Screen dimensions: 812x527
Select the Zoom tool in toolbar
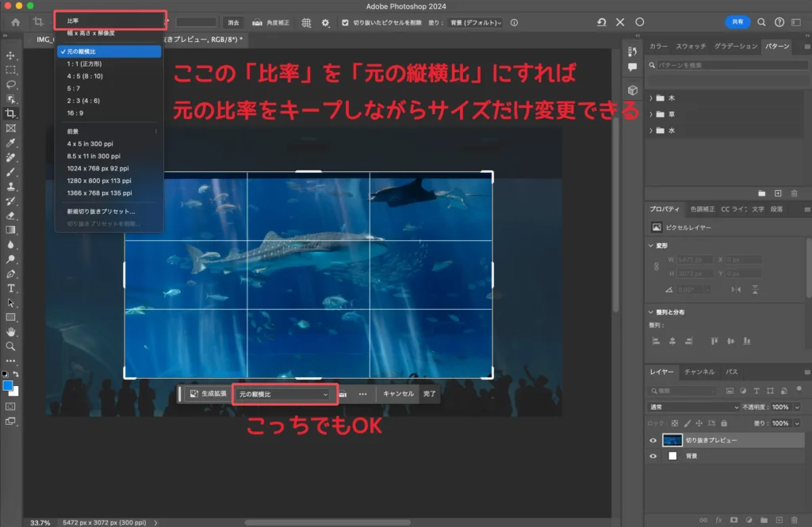click(11, 346)
